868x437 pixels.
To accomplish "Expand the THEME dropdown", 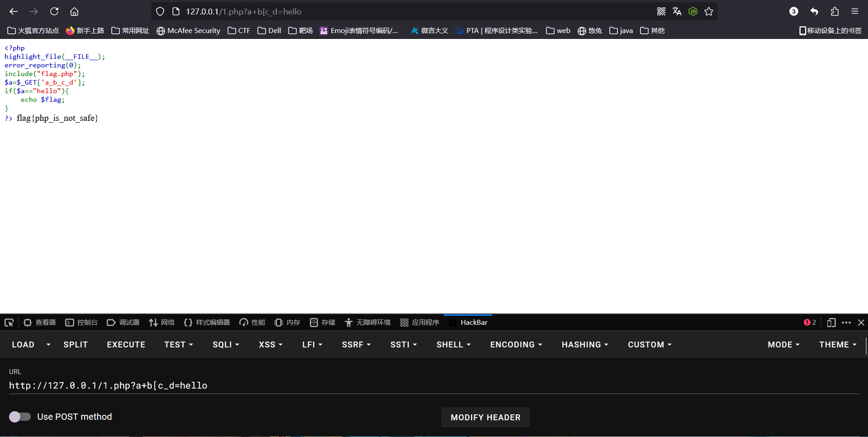I will [838, 345].
